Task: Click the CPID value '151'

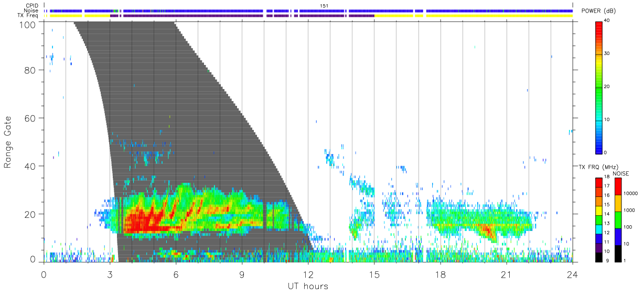Action: pyautogui.click(x=323, y=6)
